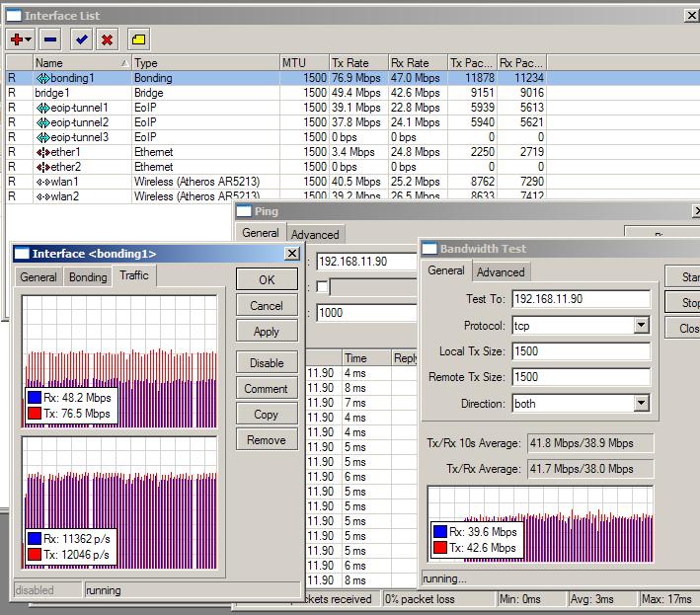Switch to Bonding tab in bonding1 window

pyautogui.click(x=88, y=277)
